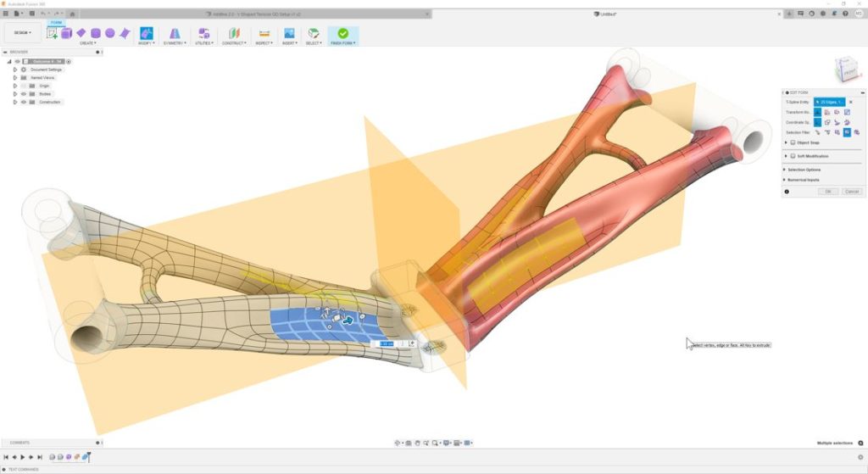Click the notifications bell icon
This screenshot has height=474, width=868.
pyautogui.click(x=834, y=14)
